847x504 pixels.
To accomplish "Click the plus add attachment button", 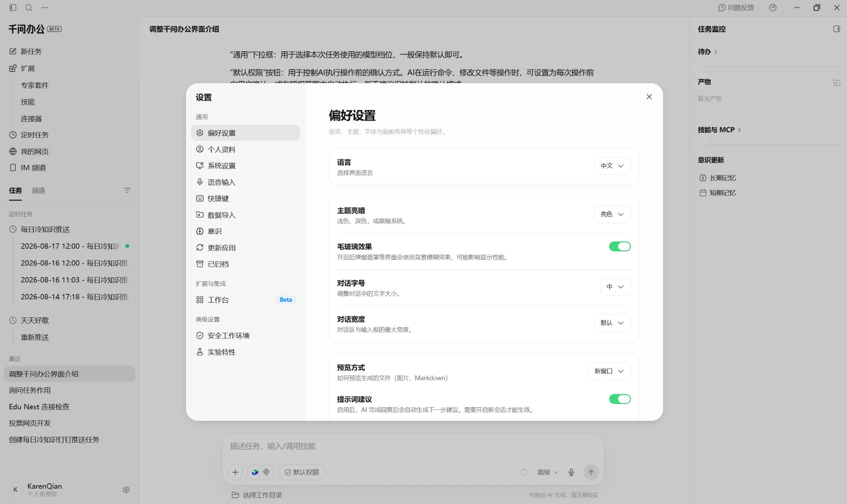I will (x=235, y=472).
